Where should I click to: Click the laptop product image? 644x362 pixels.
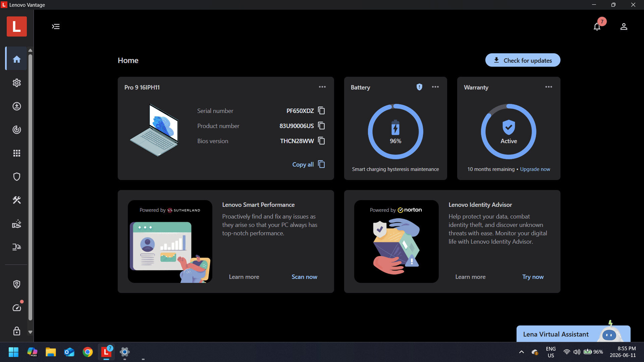point(154,130)
